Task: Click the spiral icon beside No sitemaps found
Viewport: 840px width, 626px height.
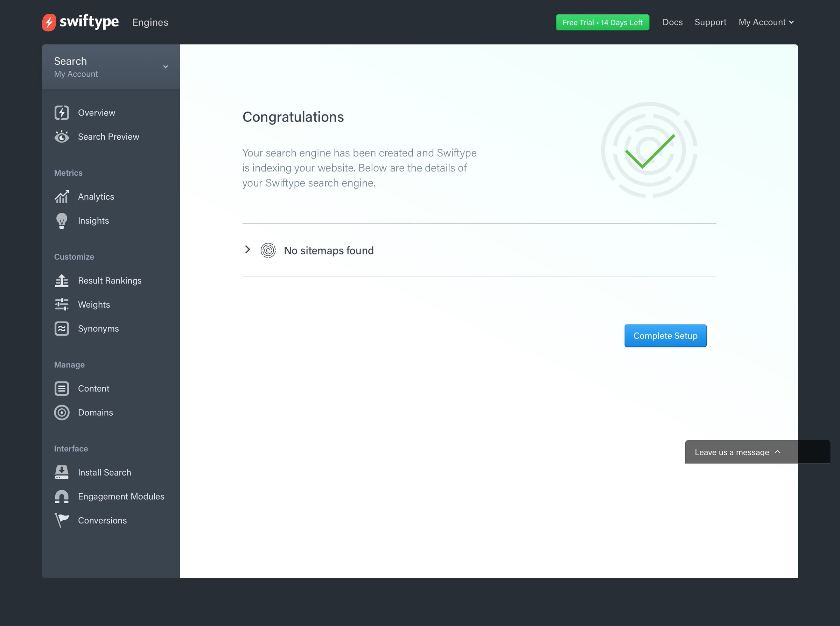Action: point(268,251)
